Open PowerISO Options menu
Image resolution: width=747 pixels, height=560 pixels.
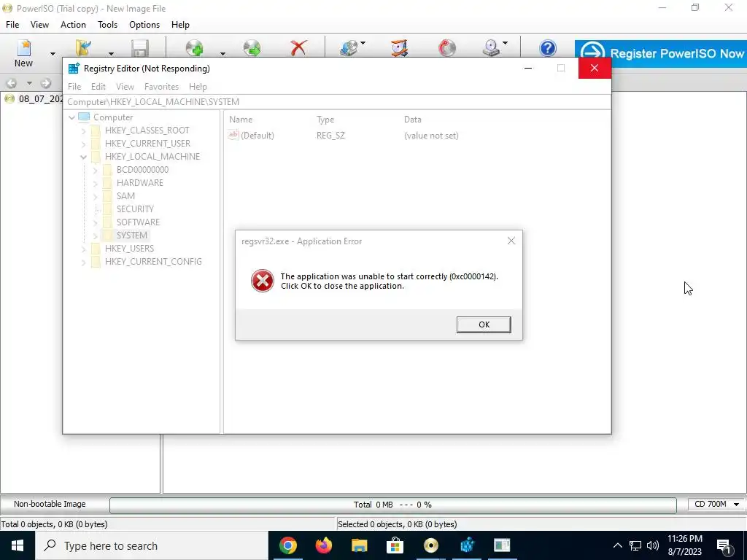coord(144,25)
